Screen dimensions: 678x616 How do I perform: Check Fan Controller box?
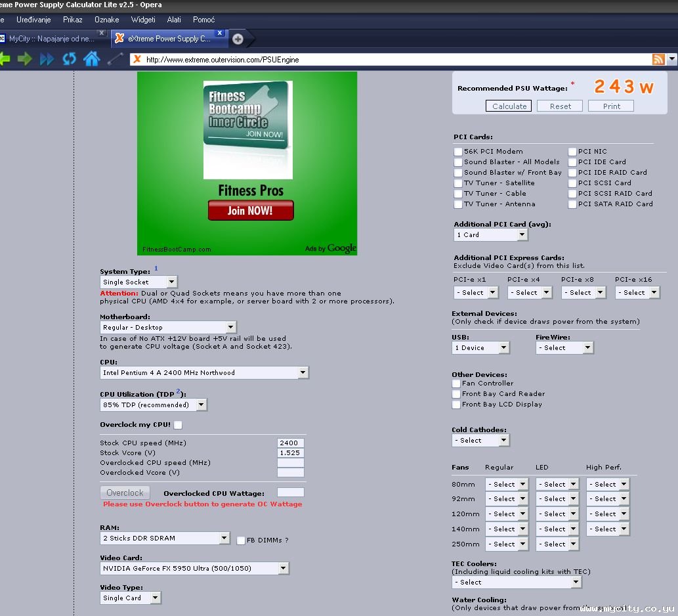pyautogui.click(x=456, y=384)
